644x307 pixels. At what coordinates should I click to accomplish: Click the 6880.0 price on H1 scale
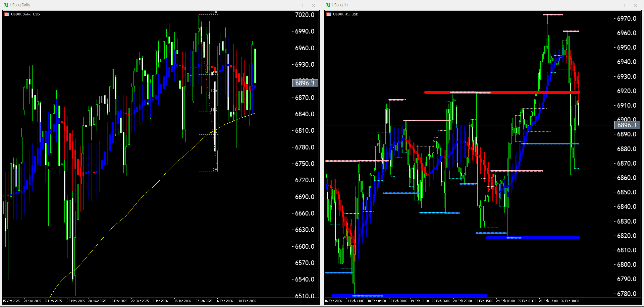coord(627,149)
